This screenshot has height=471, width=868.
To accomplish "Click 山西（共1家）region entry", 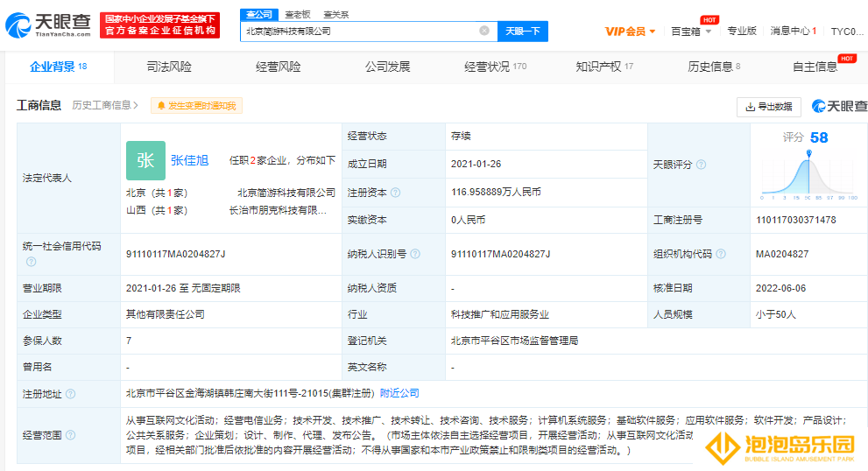I will coord(157,210).
